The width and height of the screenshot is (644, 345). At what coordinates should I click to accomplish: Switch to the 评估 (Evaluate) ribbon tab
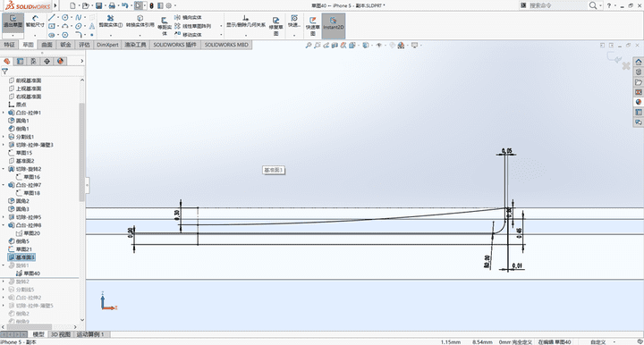click(84, 45)
